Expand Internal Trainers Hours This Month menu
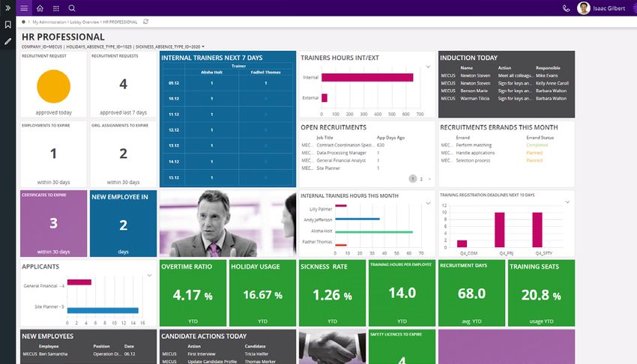The image size is (637, 364). point(428,203)
